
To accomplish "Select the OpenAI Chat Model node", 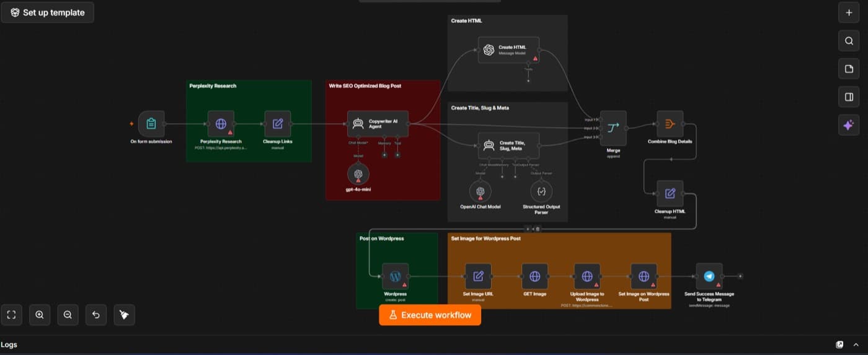I will click(x=480, y=191).
